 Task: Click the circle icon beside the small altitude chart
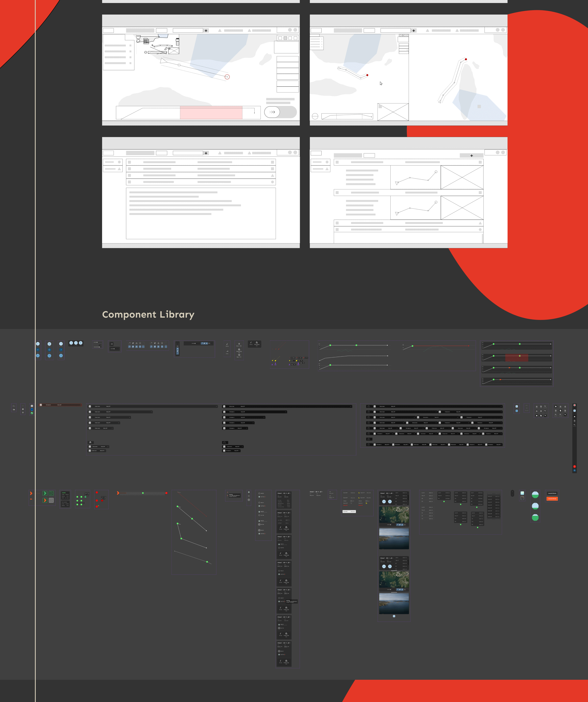(315, 116)
